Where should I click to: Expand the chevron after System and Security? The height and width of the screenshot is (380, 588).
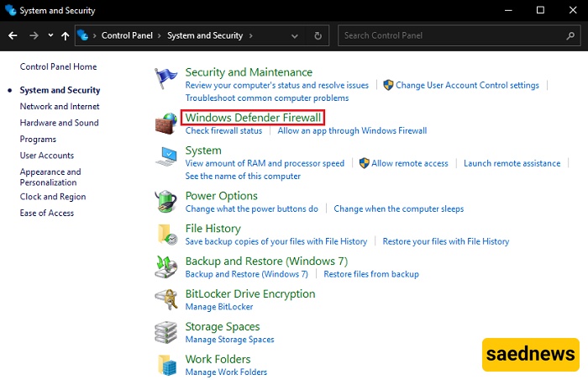(x=251, y=35)
